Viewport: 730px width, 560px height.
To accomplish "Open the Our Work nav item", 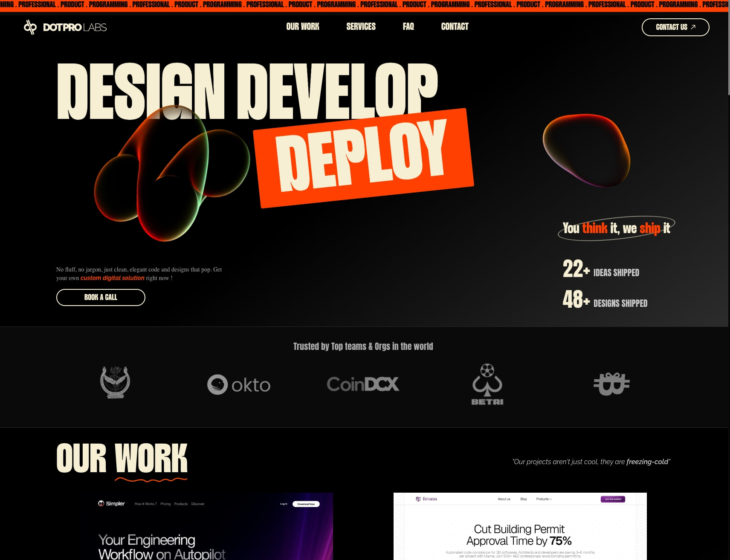I will click(303, 26).
